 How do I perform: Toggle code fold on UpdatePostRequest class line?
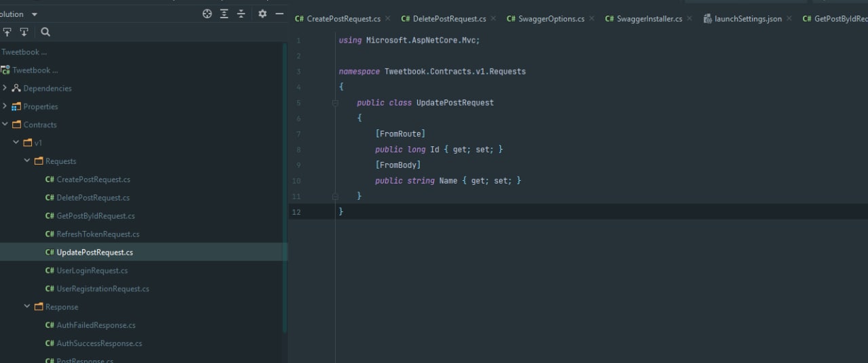335,103
